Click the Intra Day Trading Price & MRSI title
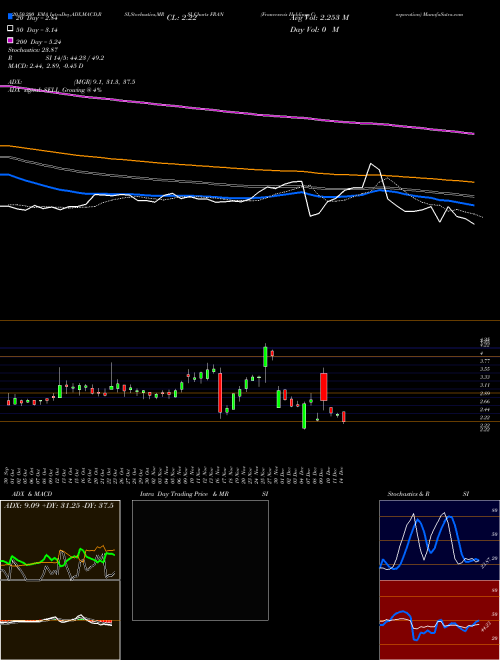 click(x=204, y=494)
